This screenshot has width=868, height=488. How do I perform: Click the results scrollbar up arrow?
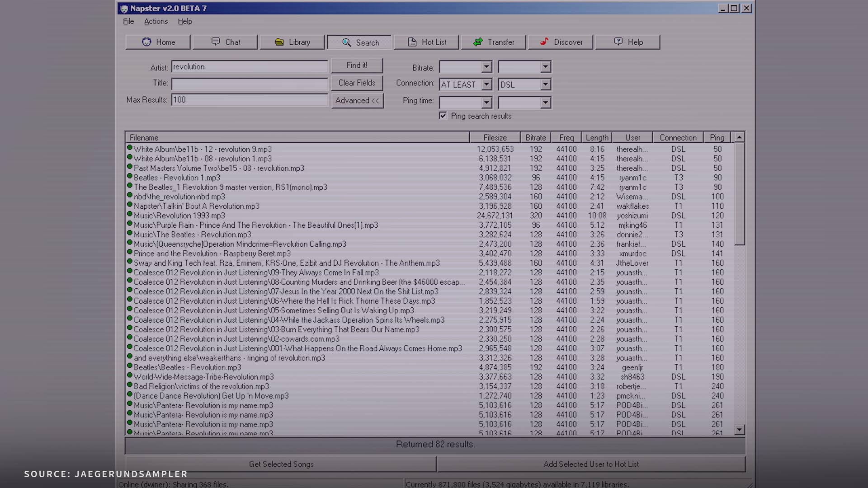739,137
